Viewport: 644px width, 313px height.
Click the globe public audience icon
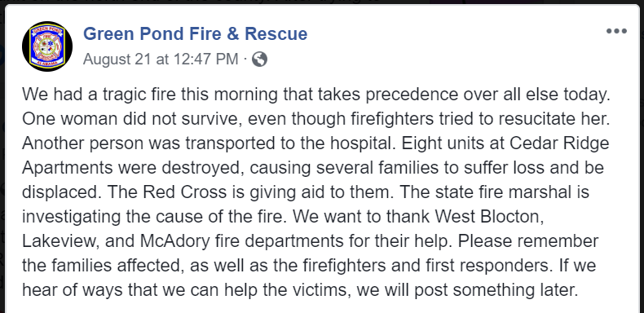[259, 60]
